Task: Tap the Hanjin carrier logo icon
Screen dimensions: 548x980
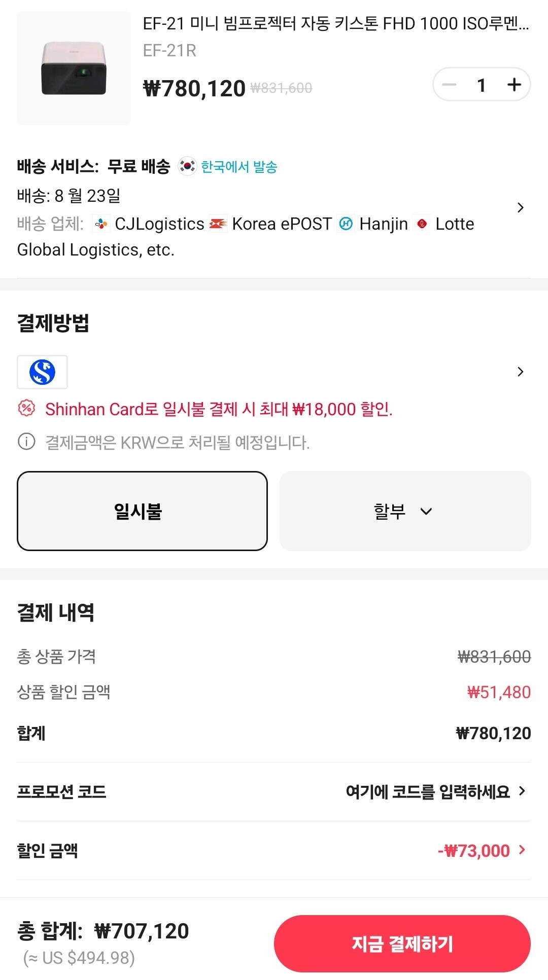Action: pos(346,224)
